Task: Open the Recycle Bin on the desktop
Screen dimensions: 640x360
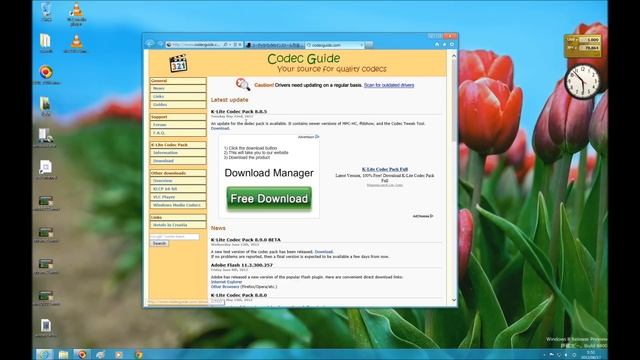Action: click(46, 11)
